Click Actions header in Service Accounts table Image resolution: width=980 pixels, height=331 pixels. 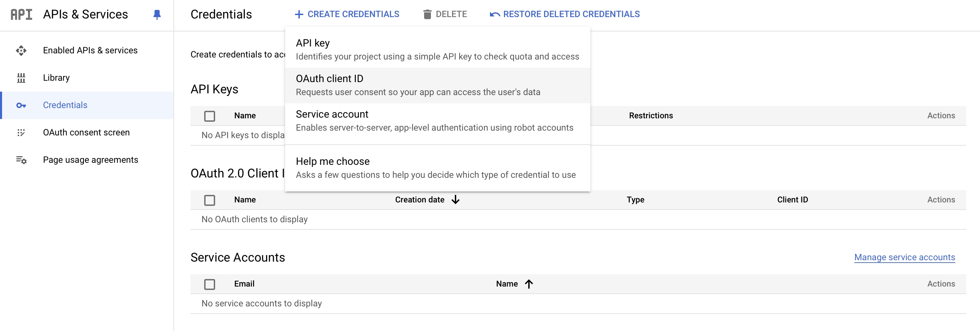941,284
